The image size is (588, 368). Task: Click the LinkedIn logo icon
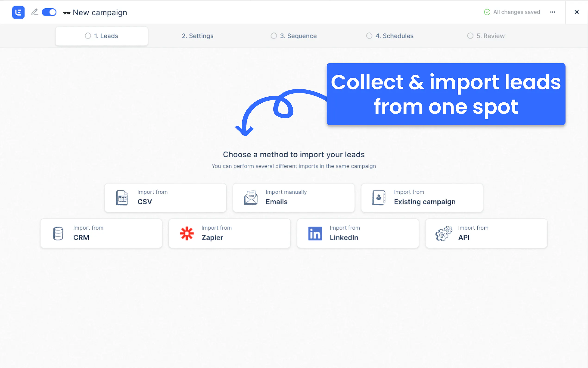315,233
